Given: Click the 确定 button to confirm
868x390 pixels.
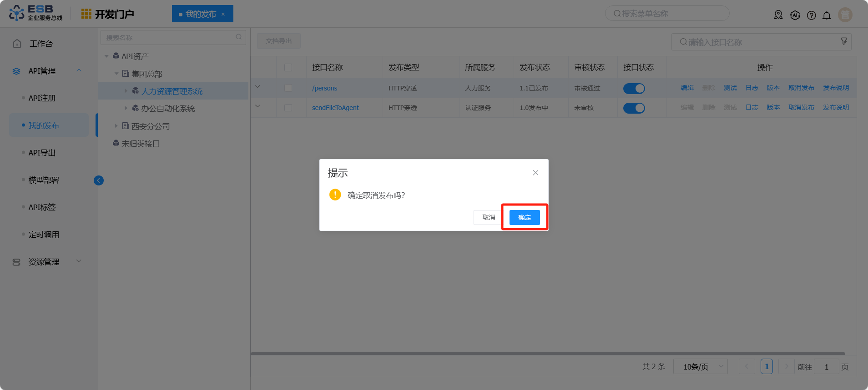Looking at the screenshot, I should coord(525,218).
